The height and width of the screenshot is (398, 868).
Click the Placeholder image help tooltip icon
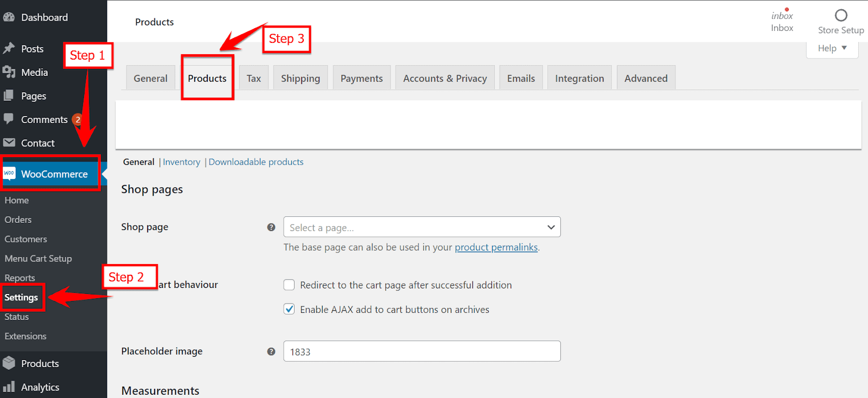[271, 351]
